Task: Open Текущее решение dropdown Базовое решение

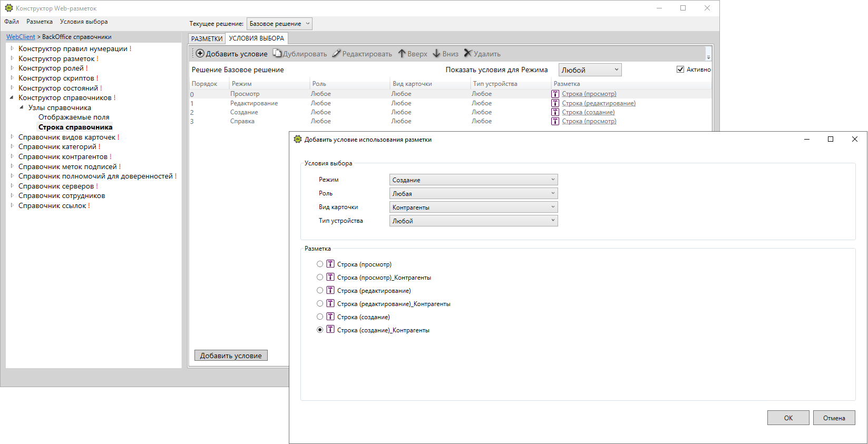Action: click(x=279, y=24)
